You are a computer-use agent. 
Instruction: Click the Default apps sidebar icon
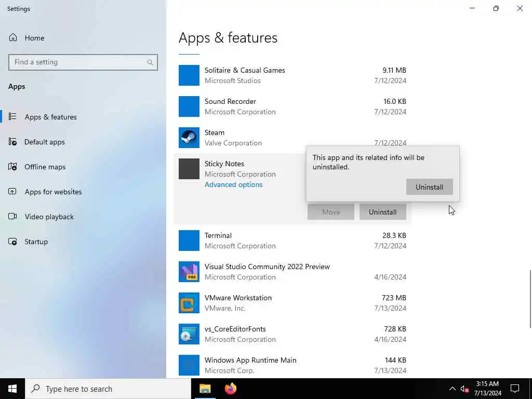12,142
